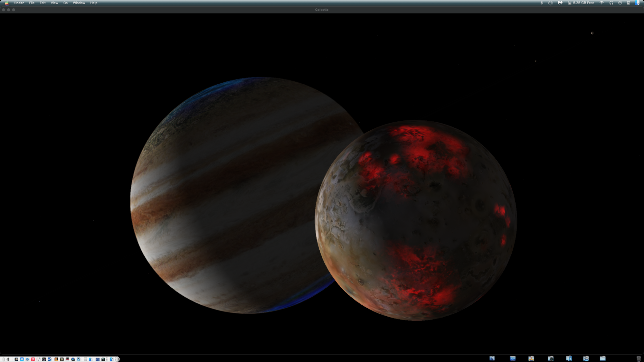Open Time Machine icon in dock
644x362 pixels.
pos(103,359)
